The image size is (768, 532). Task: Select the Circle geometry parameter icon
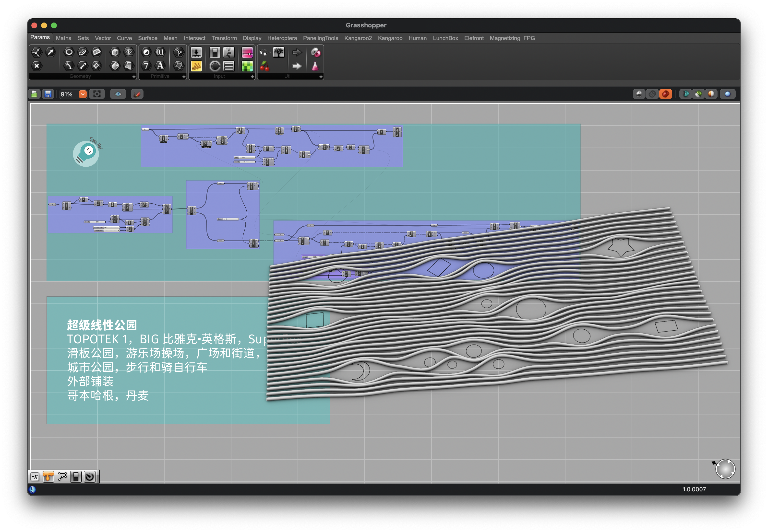coord(69,52)
